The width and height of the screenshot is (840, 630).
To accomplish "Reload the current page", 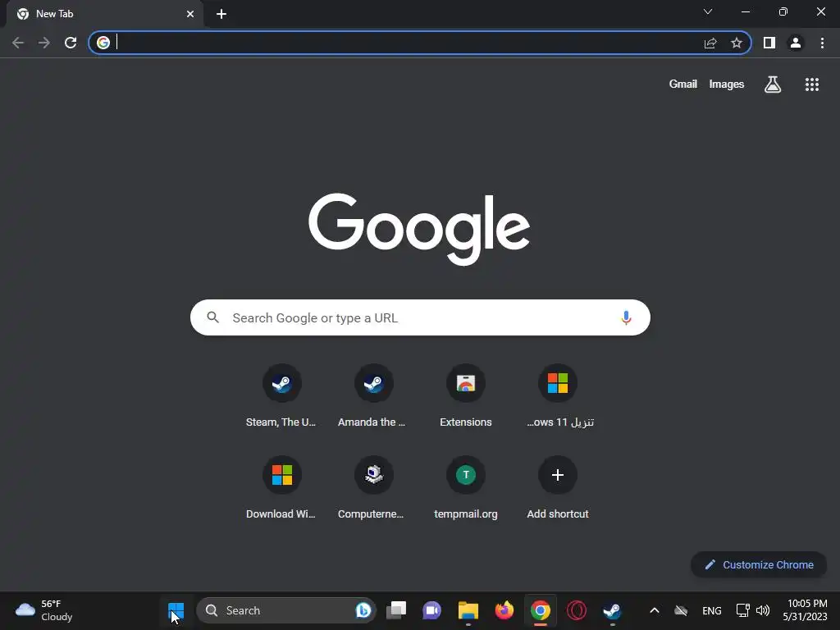I will [71, 43].
